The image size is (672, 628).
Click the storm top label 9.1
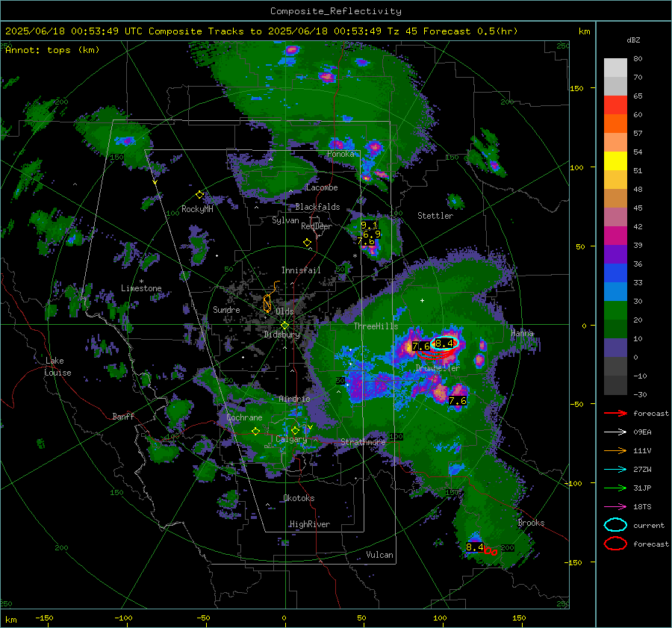(369, 225)
